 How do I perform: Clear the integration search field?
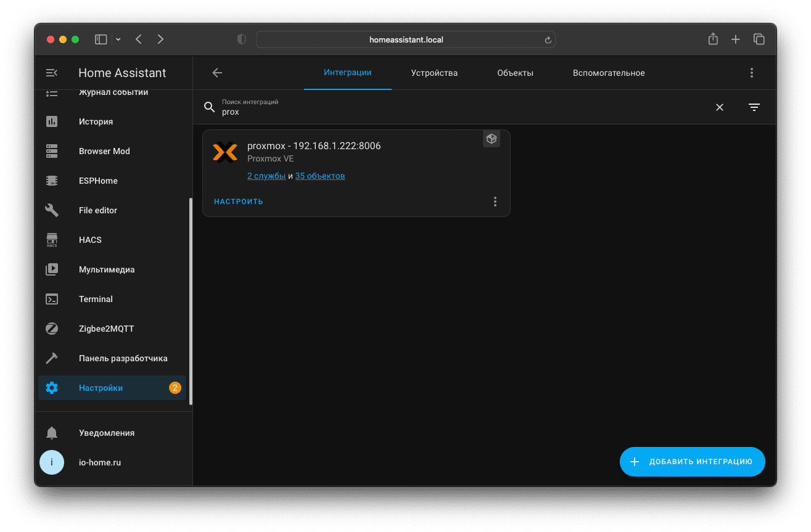click(719, 107)
